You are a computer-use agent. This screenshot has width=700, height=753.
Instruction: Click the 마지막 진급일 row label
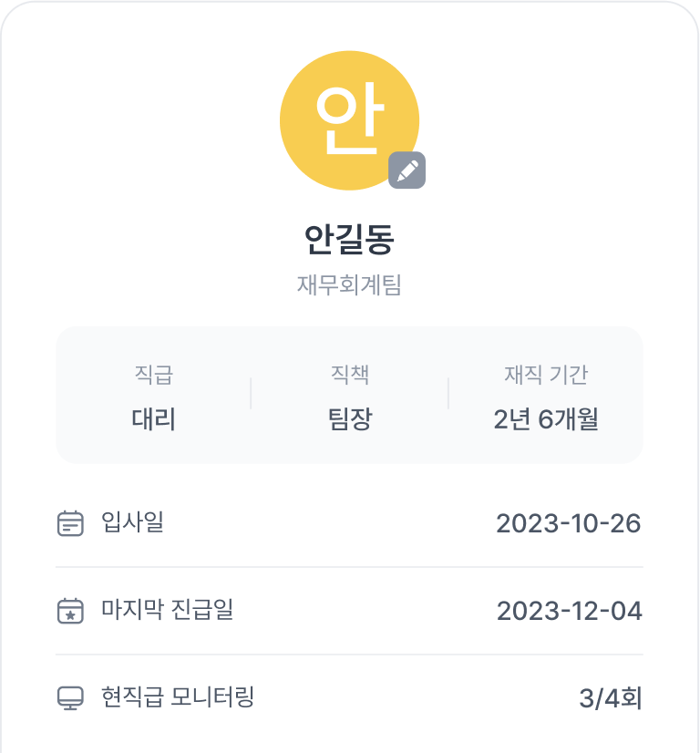coord(168,609)
